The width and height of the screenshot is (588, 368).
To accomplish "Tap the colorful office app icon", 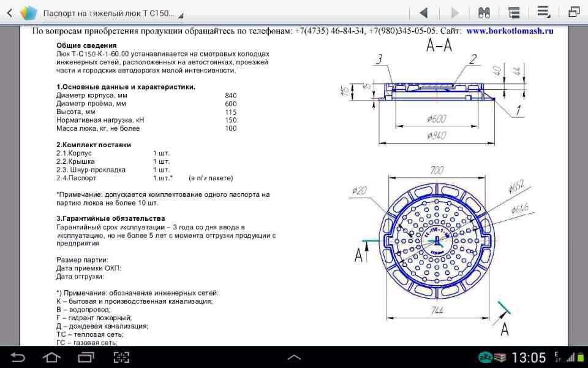I will (28, 13).
